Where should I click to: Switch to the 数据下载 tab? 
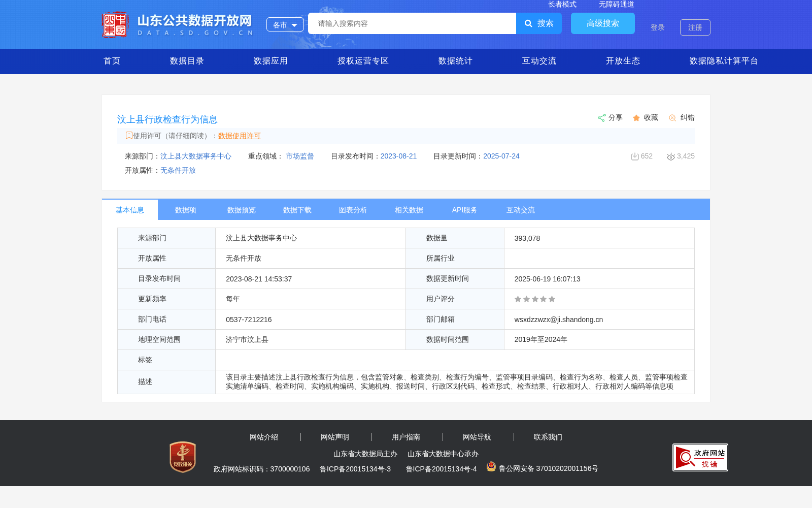click(x=297, y=210)
